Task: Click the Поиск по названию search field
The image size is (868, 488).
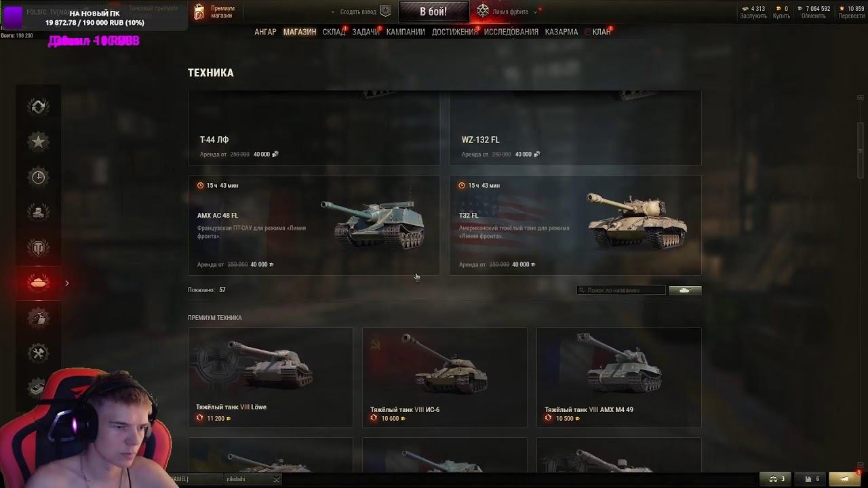Action: [621, 290]
